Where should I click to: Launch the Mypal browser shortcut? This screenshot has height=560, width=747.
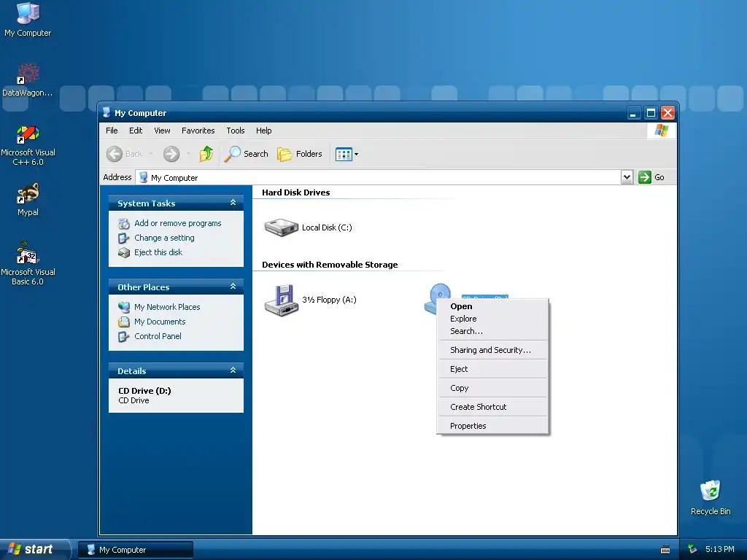[x=28, y=200]
